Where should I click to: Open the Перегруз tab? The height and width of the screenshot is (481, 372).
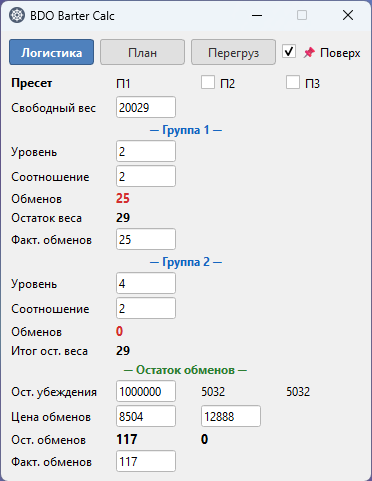pyautogui.click(x=233, y=52)
